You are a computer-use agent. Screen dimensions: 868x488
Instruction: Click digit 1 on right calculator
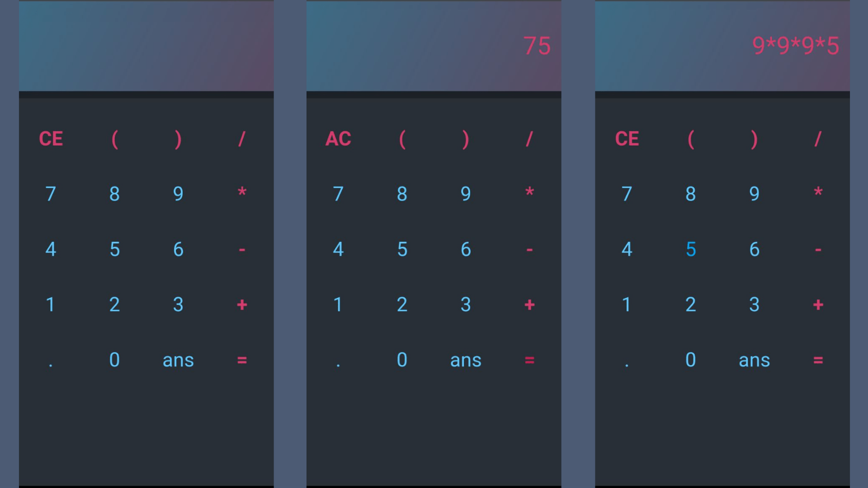click(627, 305)
